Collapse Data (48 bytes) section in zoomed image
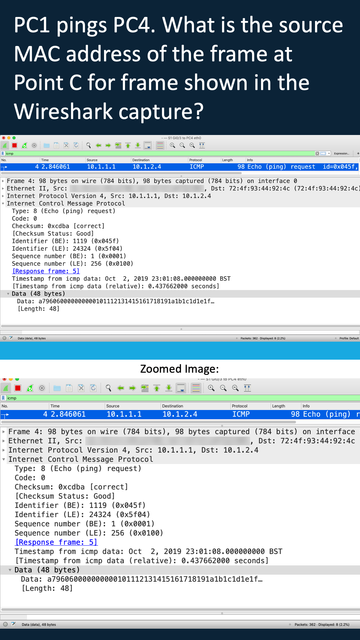Screen dimensions: 360x640 coord(10,570)
